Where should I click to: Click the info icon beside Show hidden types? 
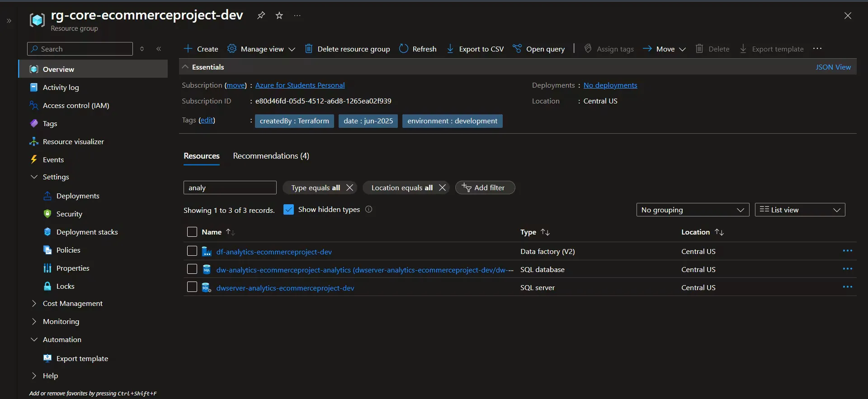coord(368,209)
